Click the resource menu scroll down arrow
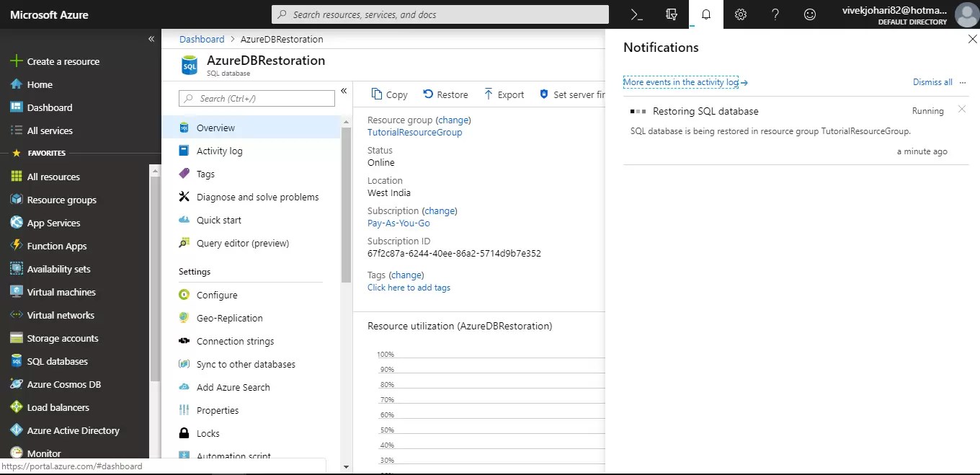 pos(346,467)
